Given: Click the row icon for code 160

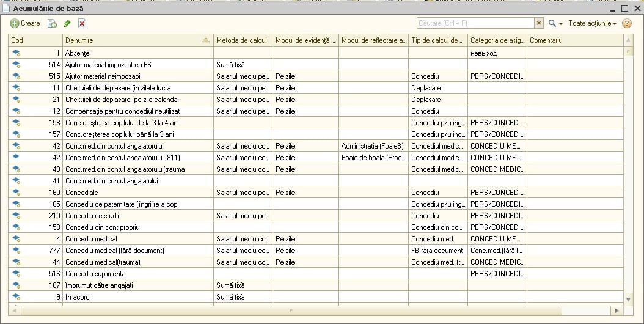Looking at the screenshot, I should point(16,192).
